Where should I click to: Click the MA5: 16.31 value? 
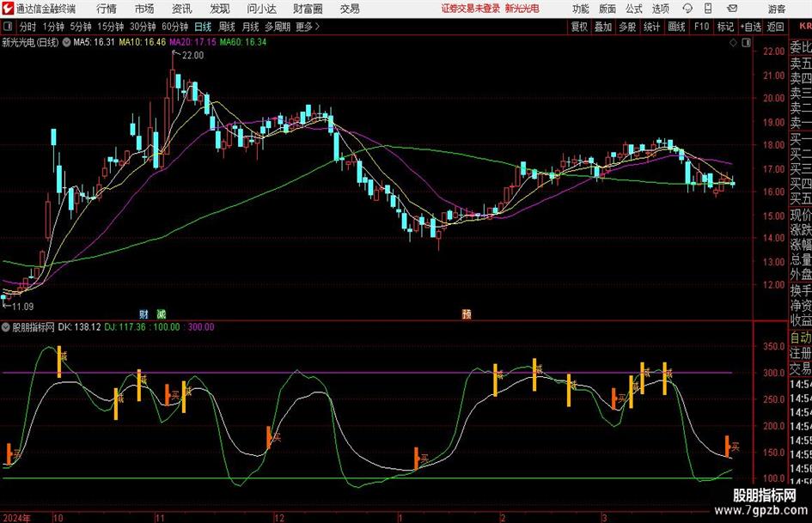[94, 42]
